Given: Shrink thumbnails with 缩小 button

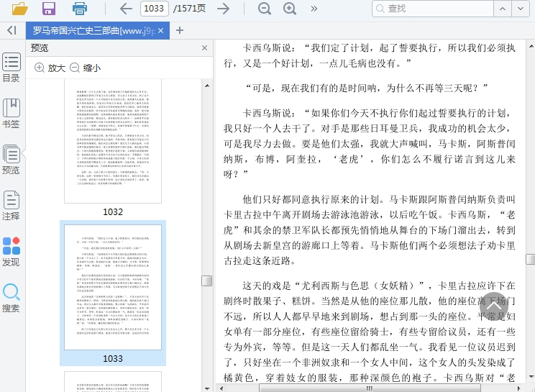Looking at the screenshot, I should [85, 68].
